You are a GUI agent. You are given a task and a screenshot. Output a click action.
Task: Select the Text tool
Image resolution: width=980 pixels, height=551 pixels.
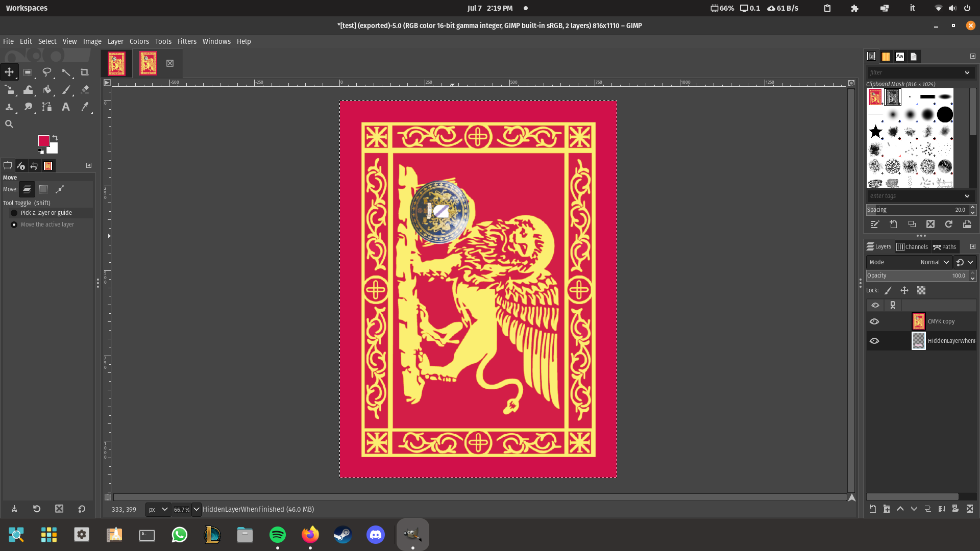[x=66, y=107]
